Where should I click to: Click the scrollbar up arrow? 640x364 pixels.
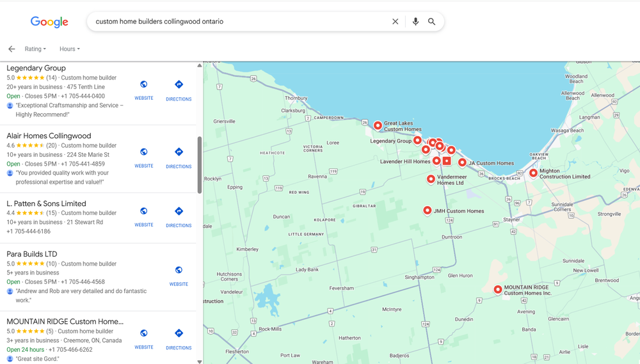(200, 65)
